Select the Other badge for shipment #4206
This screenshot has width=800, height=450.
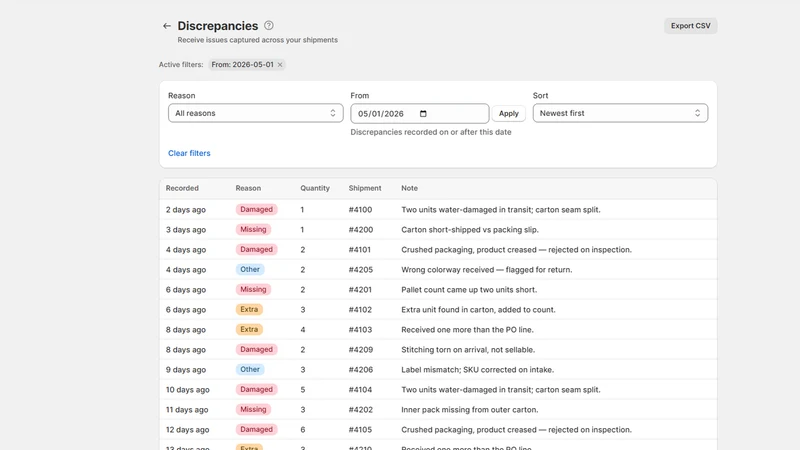point(250,369)
